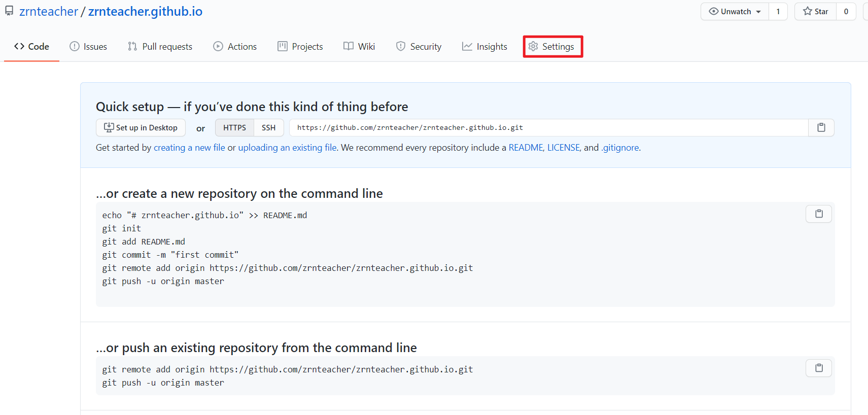Switch to the Actions tab

(x=235, y=47)
